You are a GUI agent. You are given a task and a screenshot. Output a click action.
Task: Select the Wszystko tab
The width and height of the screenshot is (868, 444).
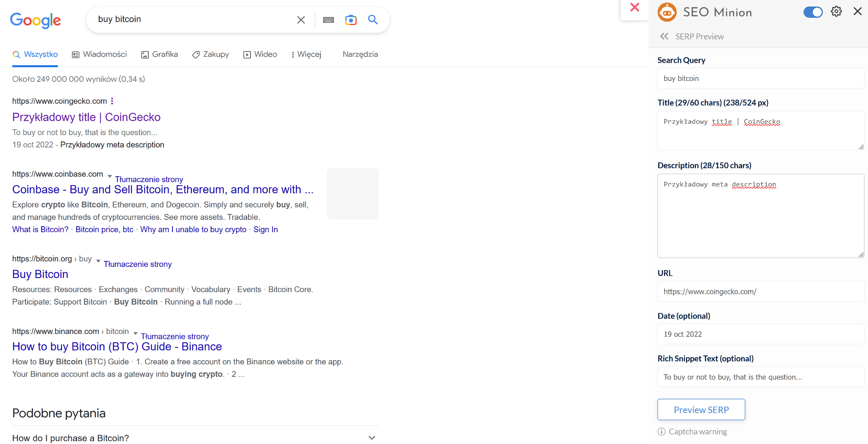[x=35, y=55]
